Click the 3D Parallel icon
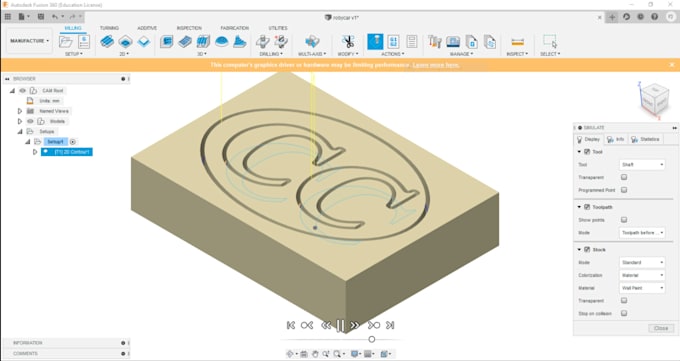 (x=203, y=42)
